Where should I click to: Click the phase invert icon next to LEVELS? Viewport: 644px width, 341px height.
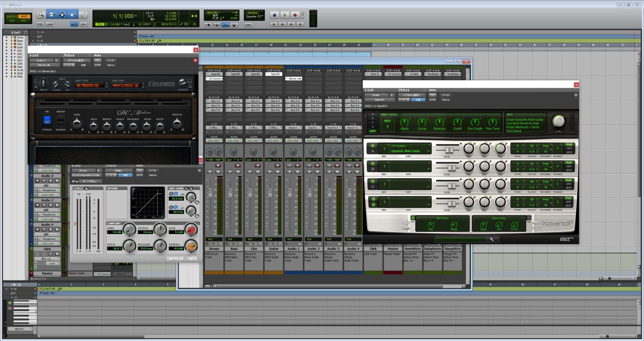[x=86, y=188]
